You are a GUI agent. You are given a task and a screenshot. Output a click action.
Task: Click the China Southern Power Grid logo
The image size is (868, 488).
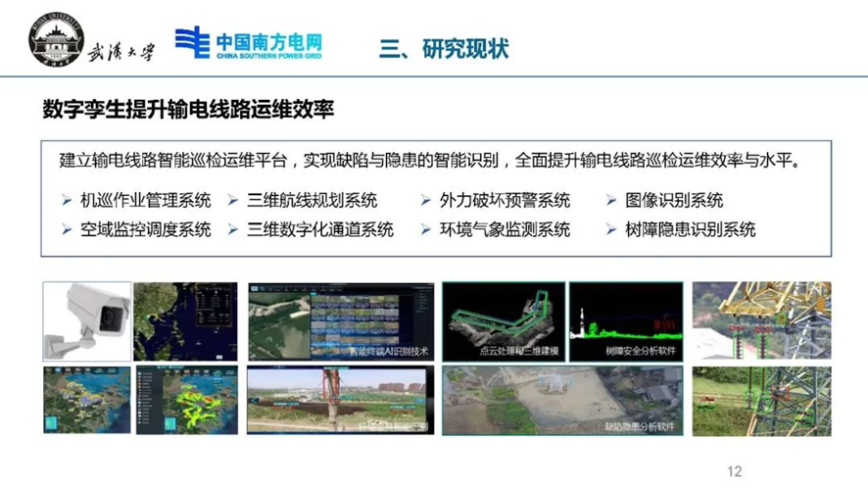(249, 43)
